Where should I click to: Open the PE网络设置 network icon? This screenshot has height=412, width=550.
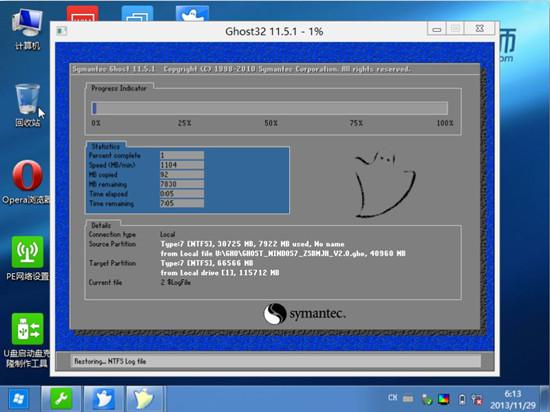pos(27,258)
